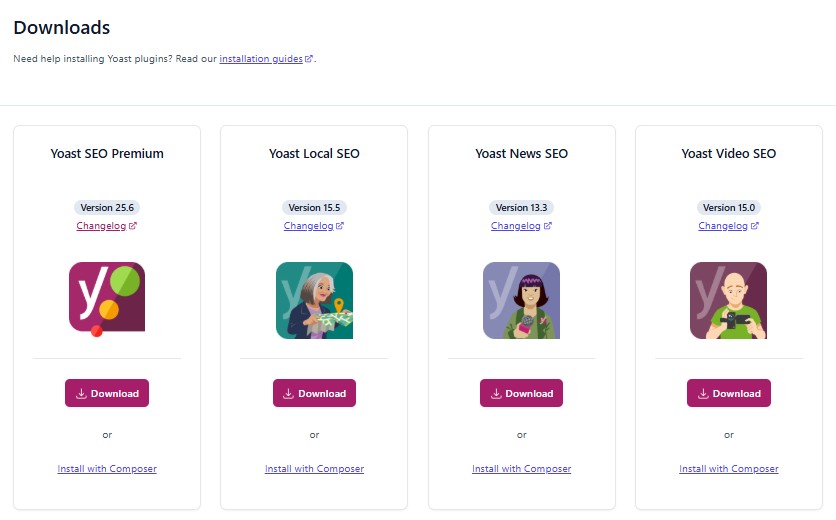Screen dimensions: 836x520
Task: Download the Yoast Local SEO plugin
Action: (314, 393)
